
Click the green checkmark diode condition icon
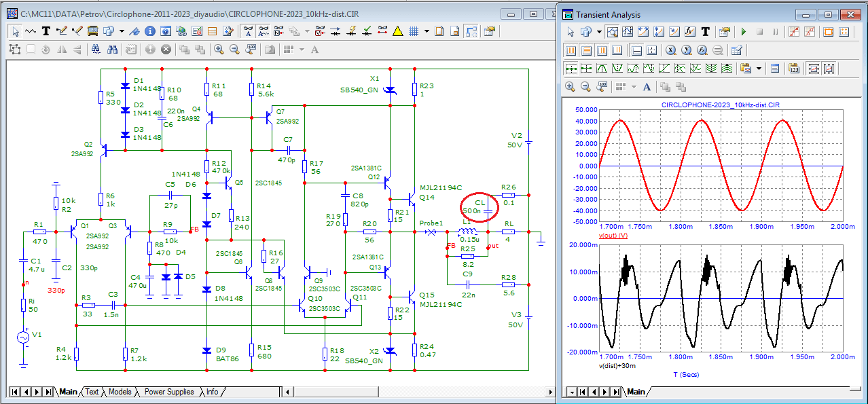point(367,31)
